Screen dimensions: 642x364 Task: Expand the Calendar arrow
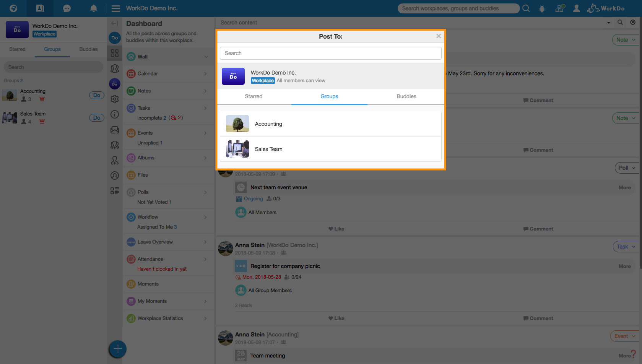point(205,74)
